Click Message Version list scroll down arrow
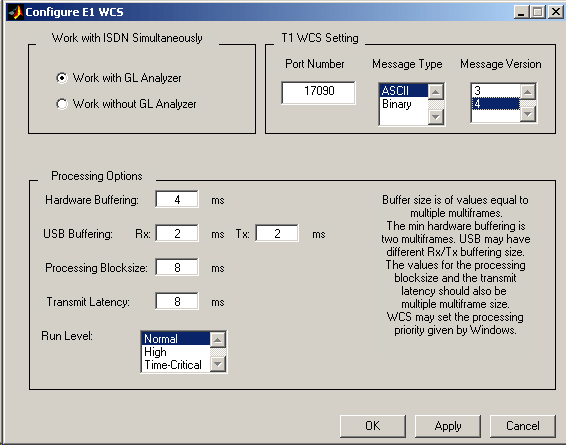 (x=528, y=114)
